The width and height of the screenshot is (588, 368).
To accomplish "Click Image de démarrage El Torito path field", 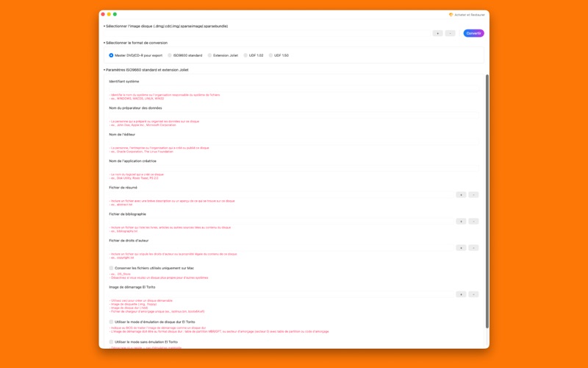I will [x=282, y=294].
